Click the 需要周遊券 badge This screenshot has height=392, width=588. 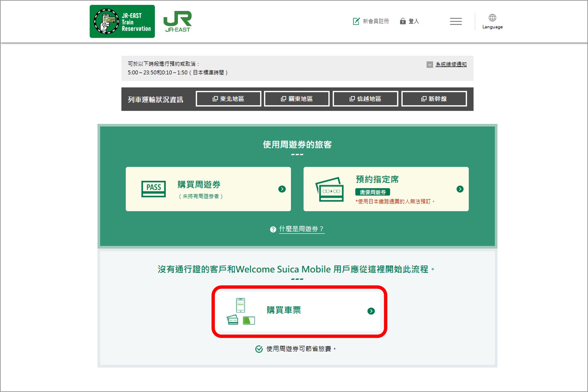tap(372, 192)
